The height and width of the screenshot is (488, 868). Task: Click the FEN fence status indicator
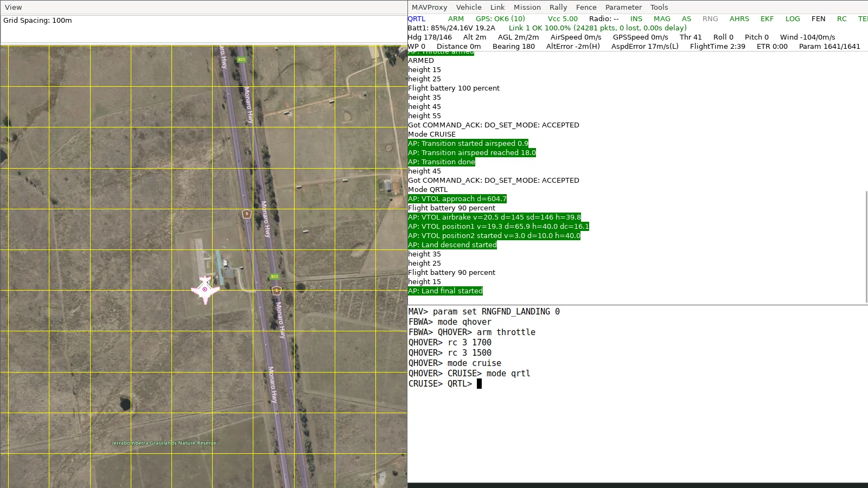(819, 18)
